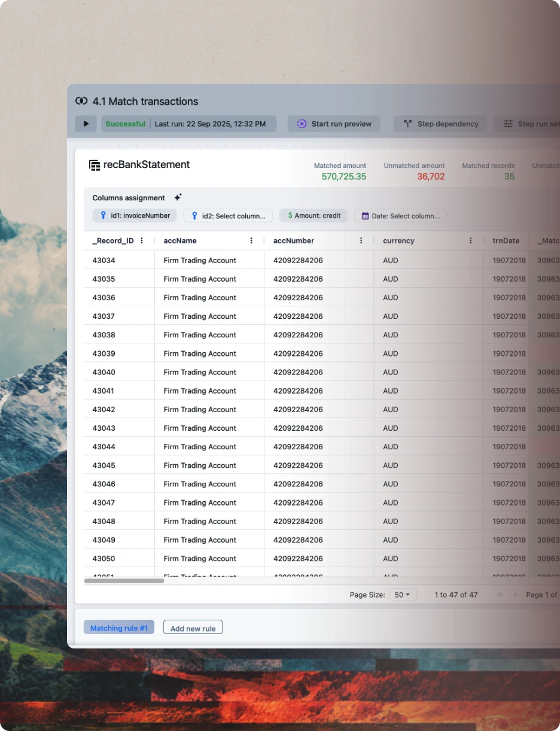
Task: Open the accName column menu
Action: pyautogui.click(x=251, y=240)
